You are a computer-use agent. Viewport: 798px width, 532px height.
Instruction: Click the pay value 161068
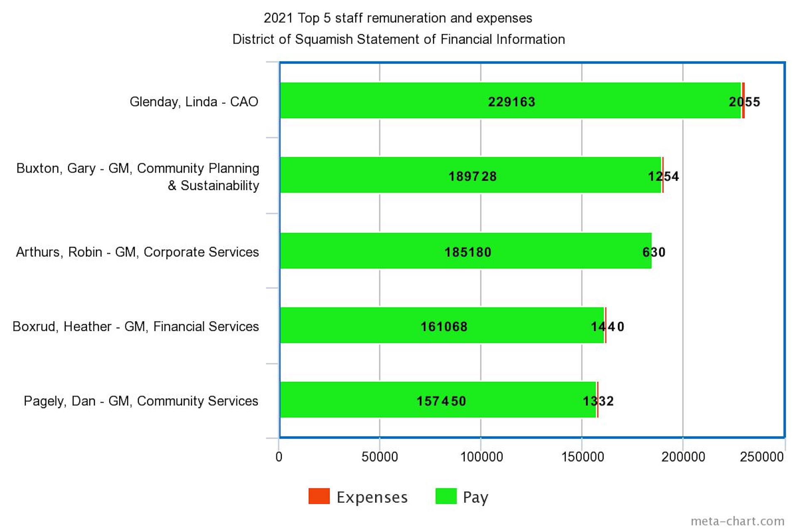click(444, 327)
